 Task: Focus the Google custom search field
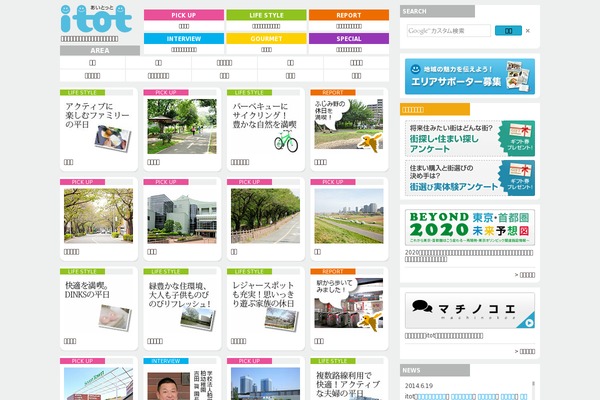point(448,31)
